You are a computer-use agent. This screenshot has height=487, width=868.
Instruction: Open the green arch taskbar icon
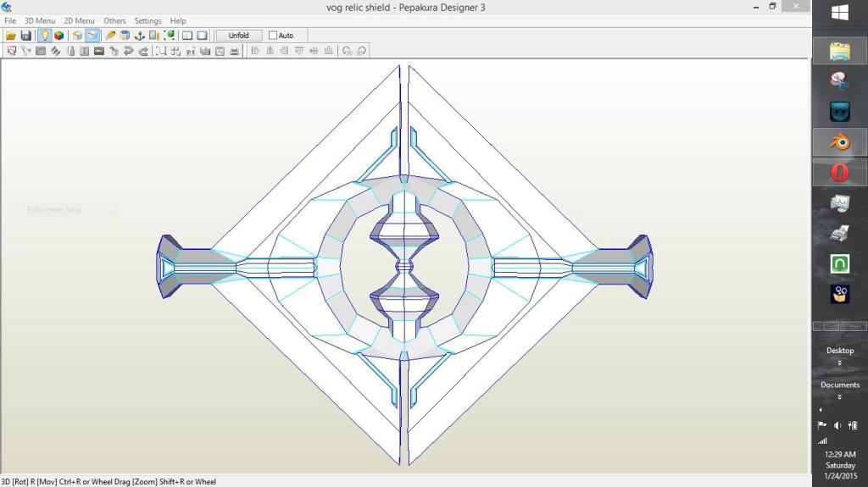tap(840, 263)
